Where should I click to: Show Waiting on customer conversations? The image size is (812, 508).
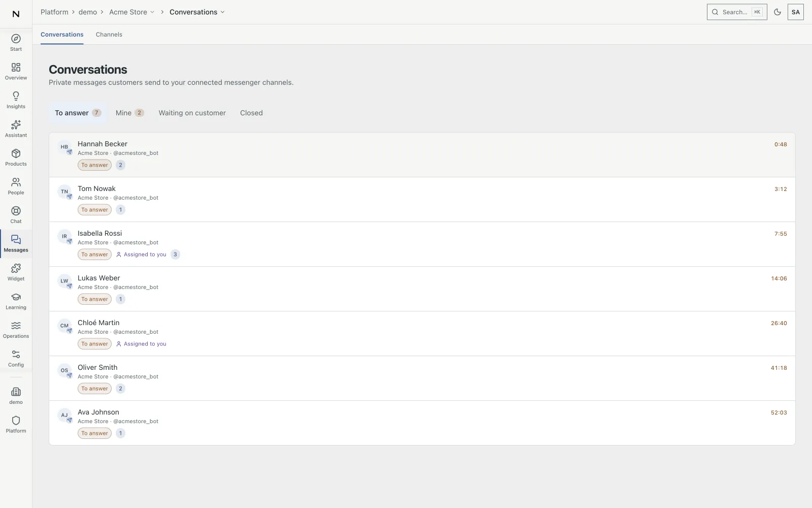[192, 113]
